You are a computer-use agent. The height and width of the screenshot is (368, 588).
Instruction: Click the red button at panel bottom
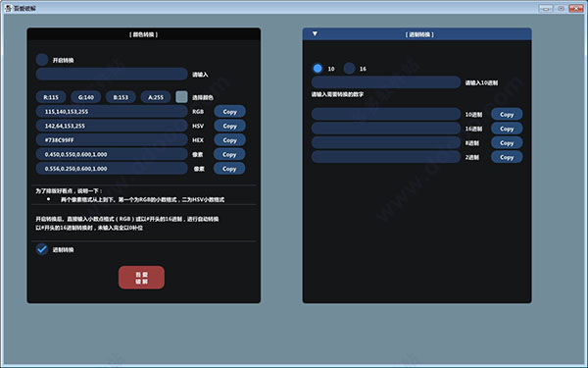(141, 278)
